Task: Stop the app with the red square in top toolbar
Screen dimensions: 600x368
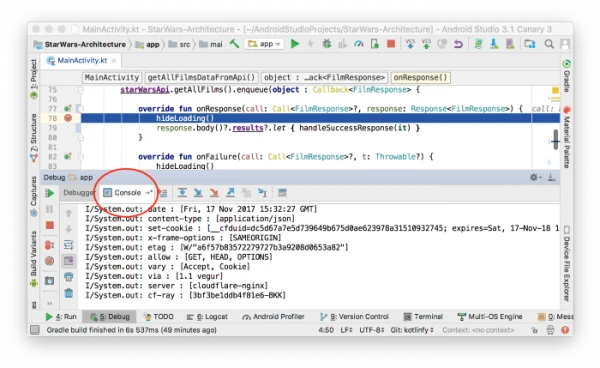Action: coord(391,44)
